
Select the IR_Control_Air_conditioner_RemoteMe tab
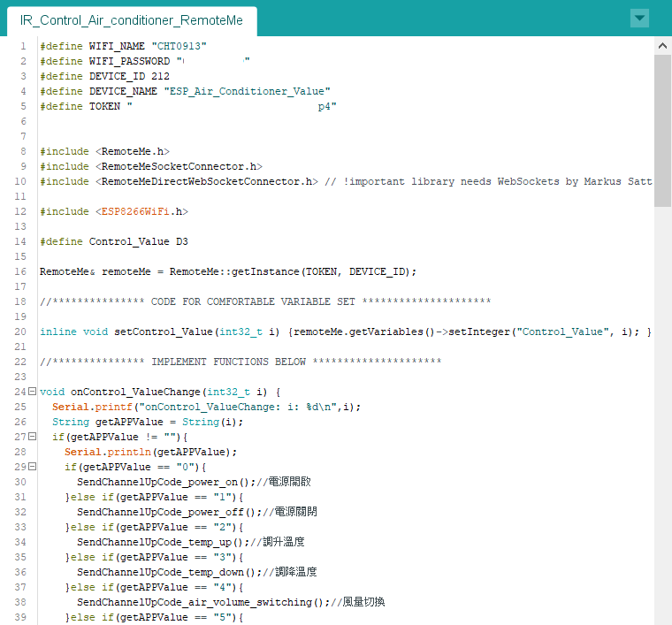[131, 19]
